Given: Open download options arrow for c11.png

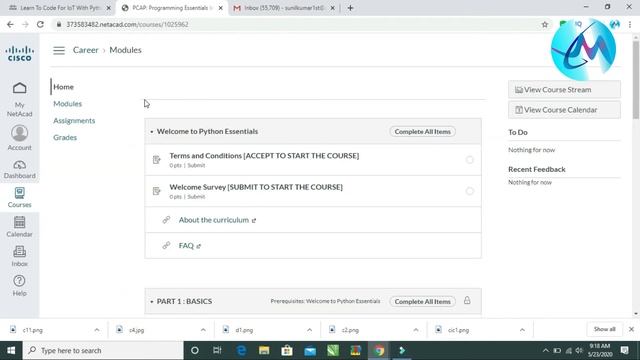Looking at the screenshot, I should pos(97,330).
